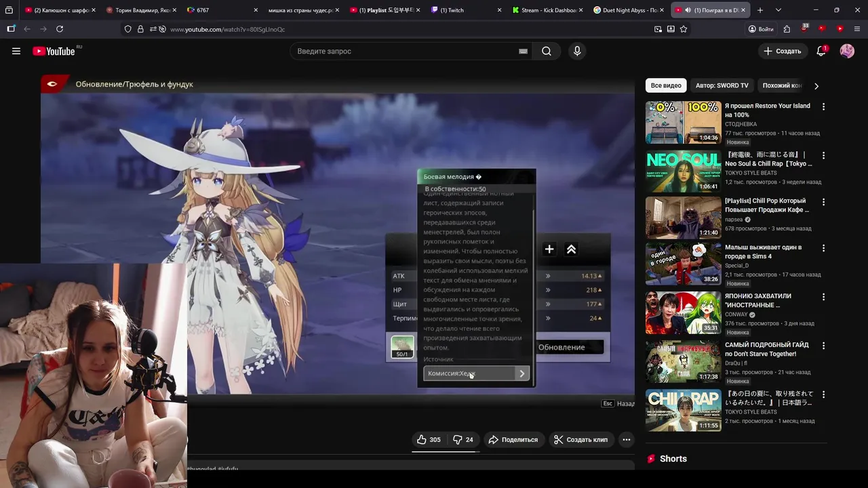Start voice search with microphone
Screen dimensions: 868x488
tap(577, 51)
